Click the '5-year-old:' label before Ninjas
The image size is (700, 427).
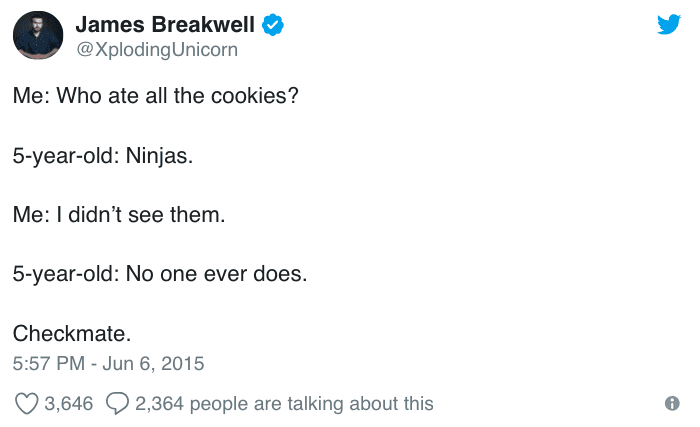click(x=66, y=156)
